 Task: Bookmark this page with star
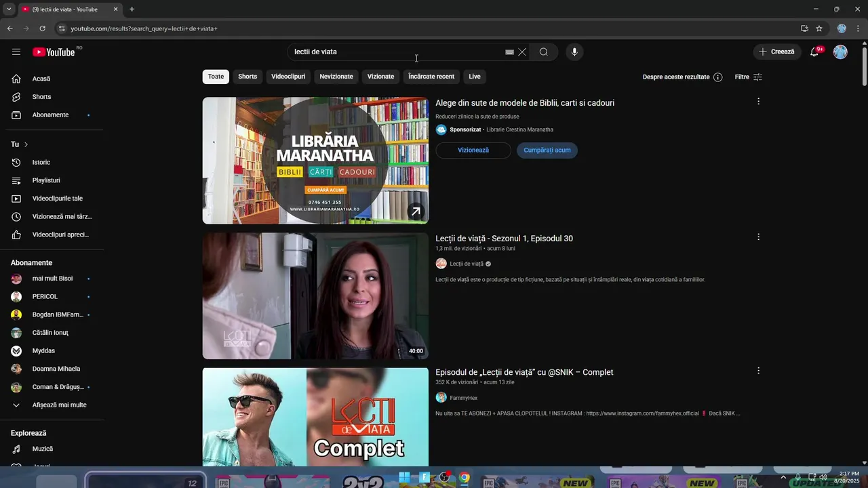click(819, 28)
